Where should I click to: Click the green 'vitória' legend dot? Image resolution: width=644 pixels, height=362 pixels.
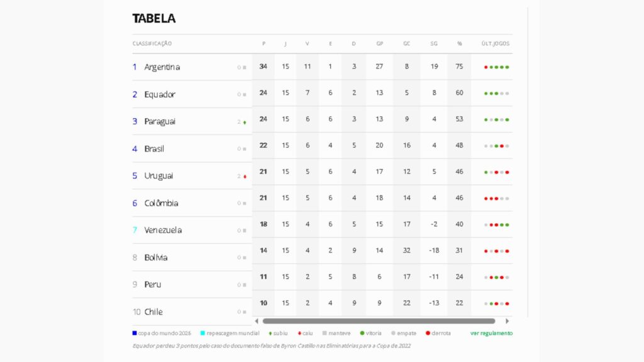[x=362, y=333]
